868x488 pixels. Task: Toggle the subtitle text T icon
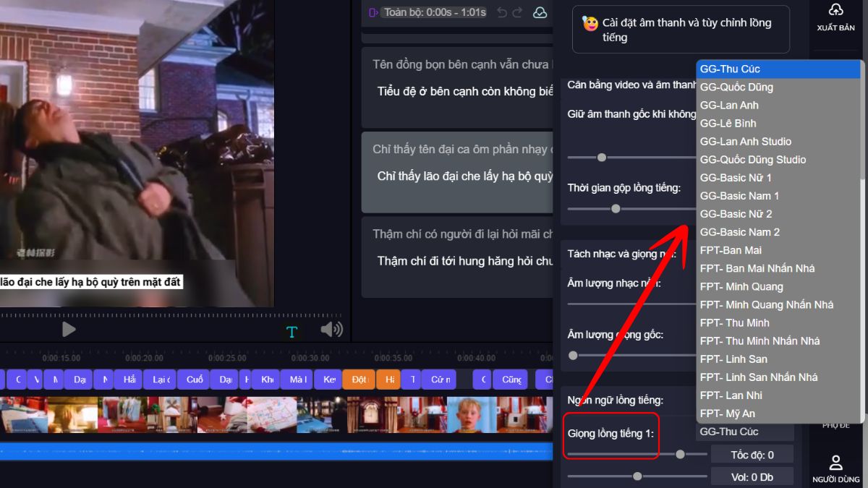(292, 332)
